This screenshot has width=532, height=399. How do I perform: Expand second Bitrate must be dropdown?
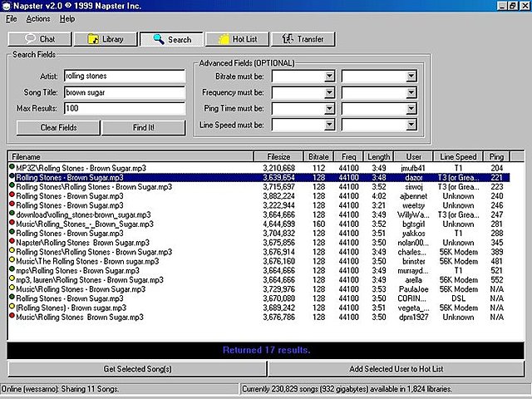tap(411, 76)
